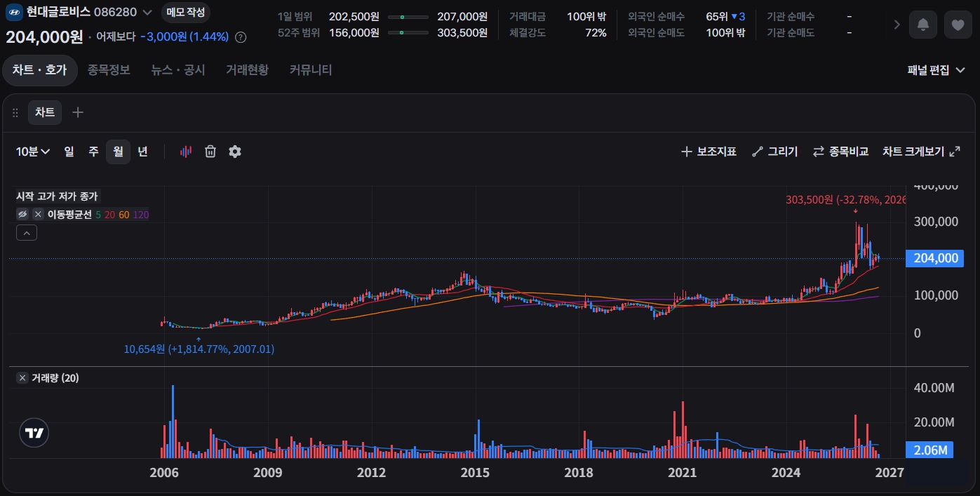Hide the 이동평균선 lines with eye icon
Image resolution: width=980 pixels, height=496 pixels.
click(x=22, y=215)
